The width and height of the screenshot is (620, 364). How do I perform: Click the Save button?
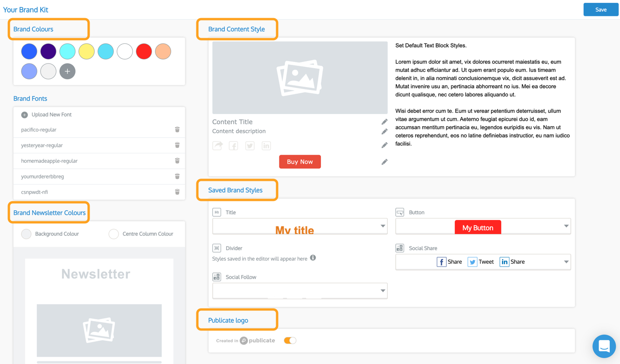[x=601, y=9]
